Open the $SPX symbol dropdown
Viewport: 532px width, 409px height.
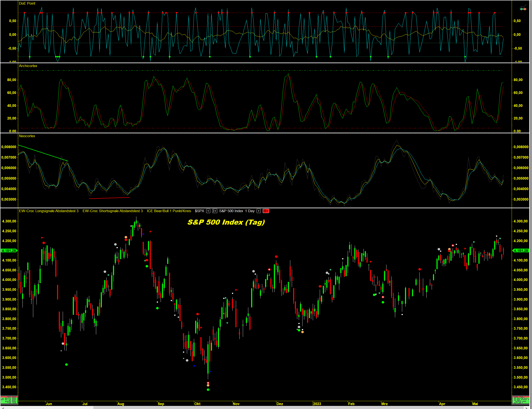click(x=208, y=211)
